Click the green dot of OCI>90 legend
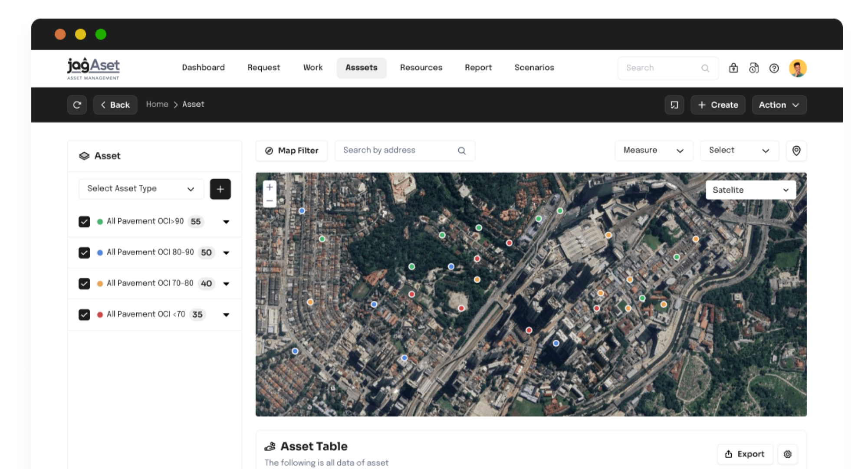 pyautogui.click(x=100, y=222)
